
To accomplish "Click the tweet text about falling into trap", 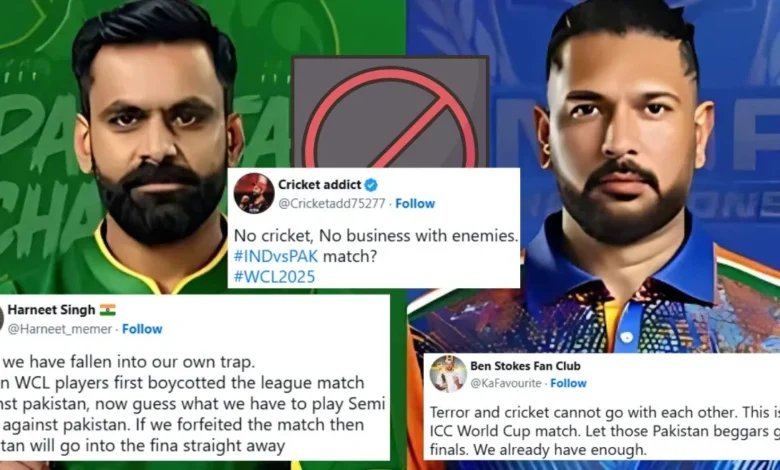I will coord(193,403).
